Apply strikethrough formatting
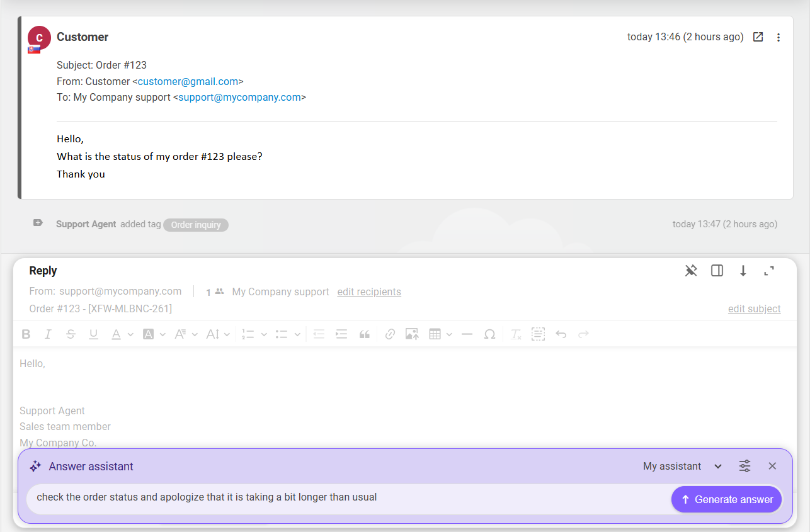This screenshot has width=810, height=532. [71, 334]
